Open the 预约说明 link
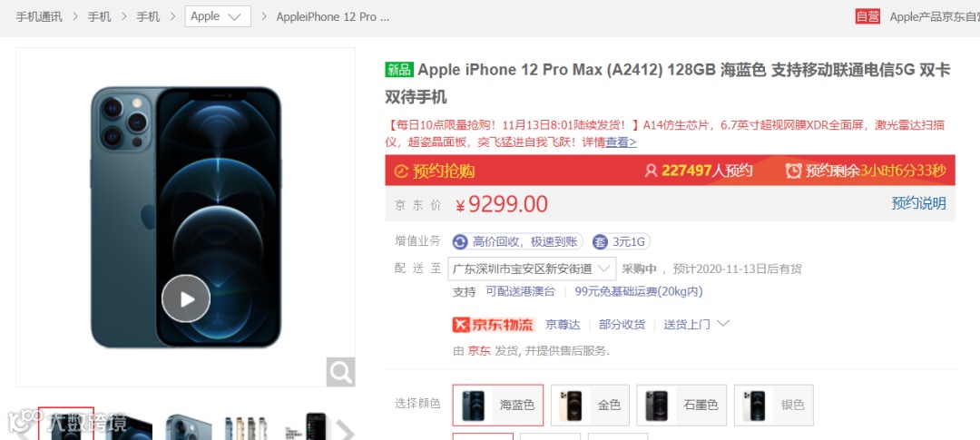This screenshot has height=440, width=980. pos(918,203)
